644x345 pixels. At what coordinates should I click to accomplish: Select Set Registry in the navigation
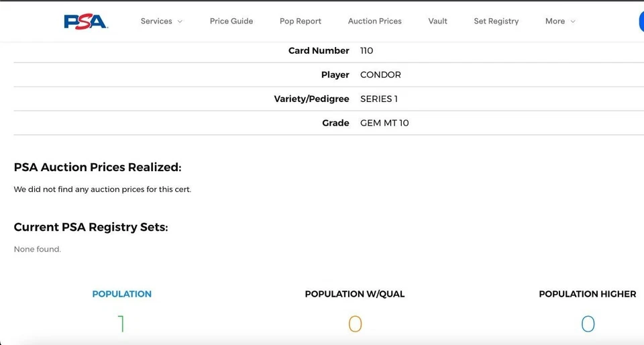tap(496, 21)
